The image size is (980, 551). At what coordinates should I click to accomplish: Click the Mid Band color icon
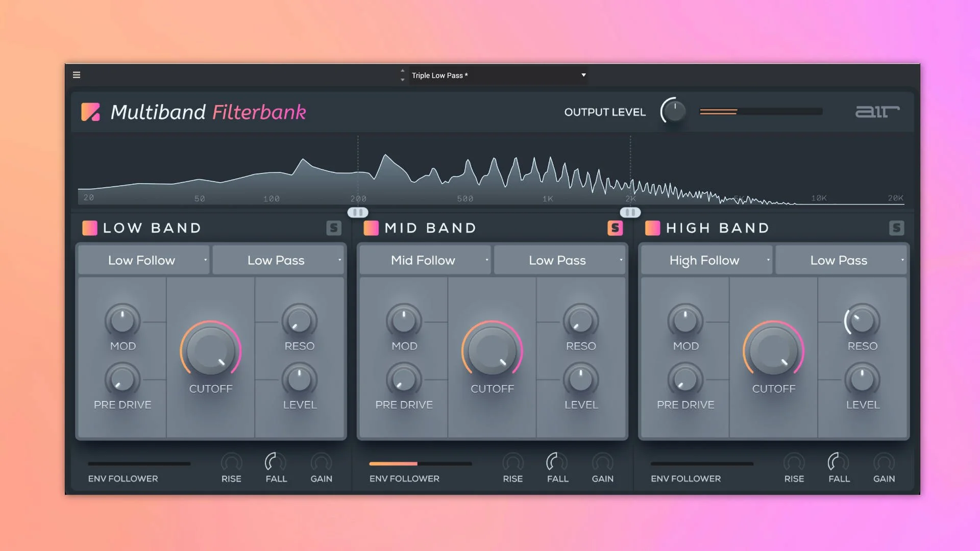(371, 228)
